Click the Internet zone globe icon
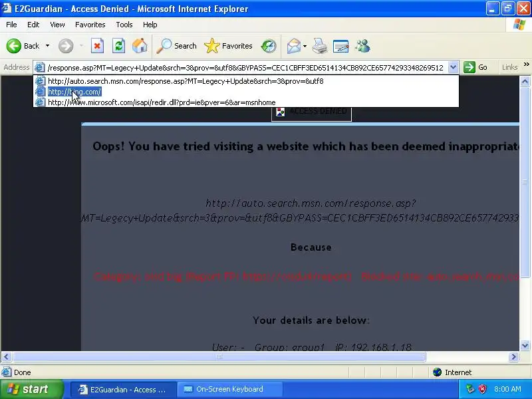532x399 pixels. click(x=437, y=372)
